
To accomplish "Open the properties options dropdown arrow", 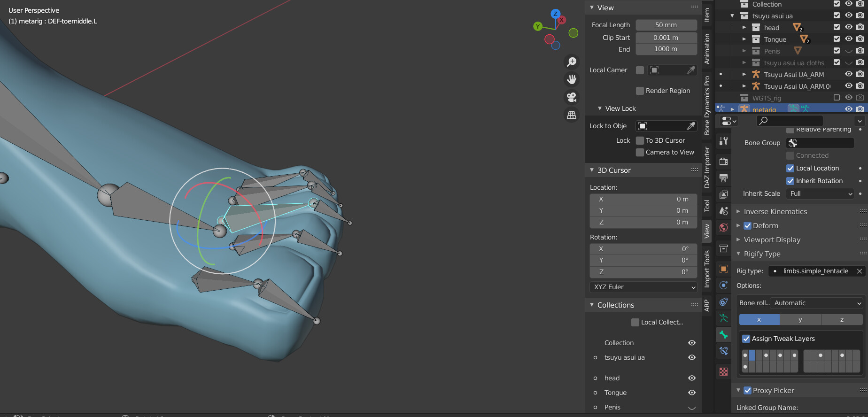I will [860, 121].
